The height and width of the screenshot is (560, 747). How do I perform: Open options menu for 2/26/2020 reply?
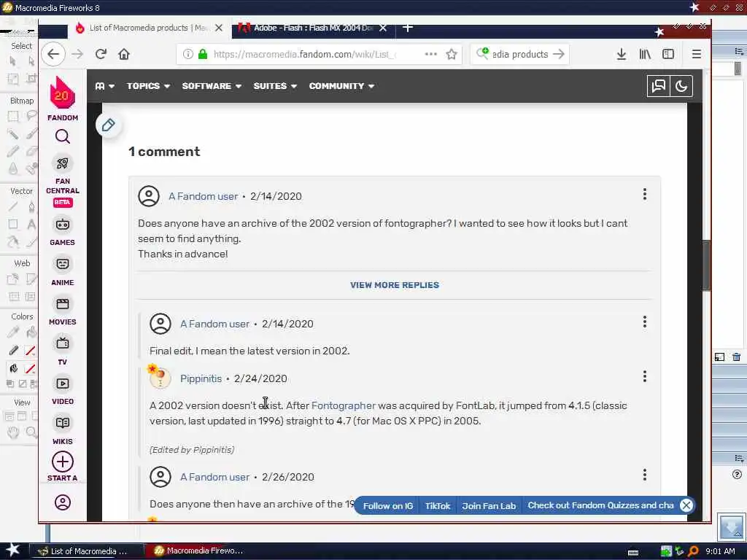(645, 475)
